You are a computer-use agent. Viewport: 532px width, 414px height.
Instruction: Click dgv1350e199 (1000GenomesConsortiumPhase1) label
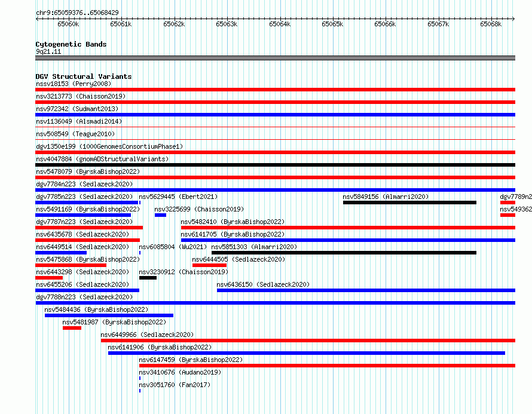coord(109,146)
